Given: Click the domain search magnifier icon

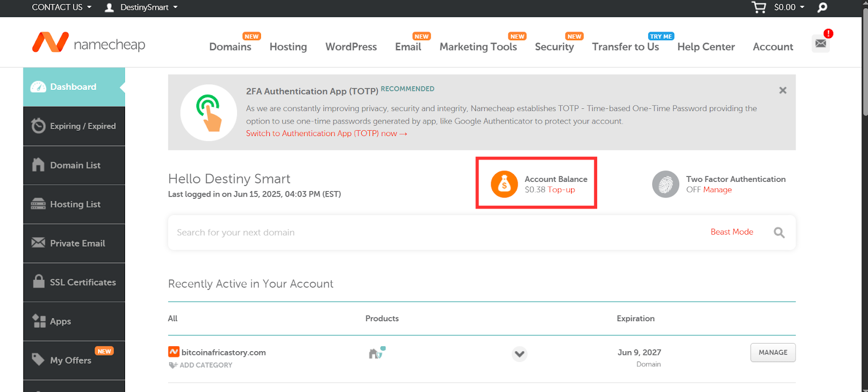Looking at the screenshot, I should point(779,232).
